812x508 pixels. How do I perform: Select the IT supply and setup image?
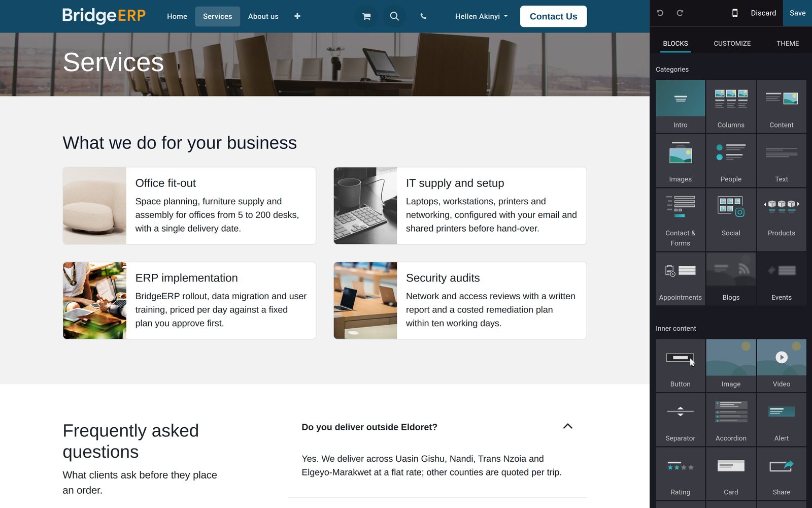(365, 206)
